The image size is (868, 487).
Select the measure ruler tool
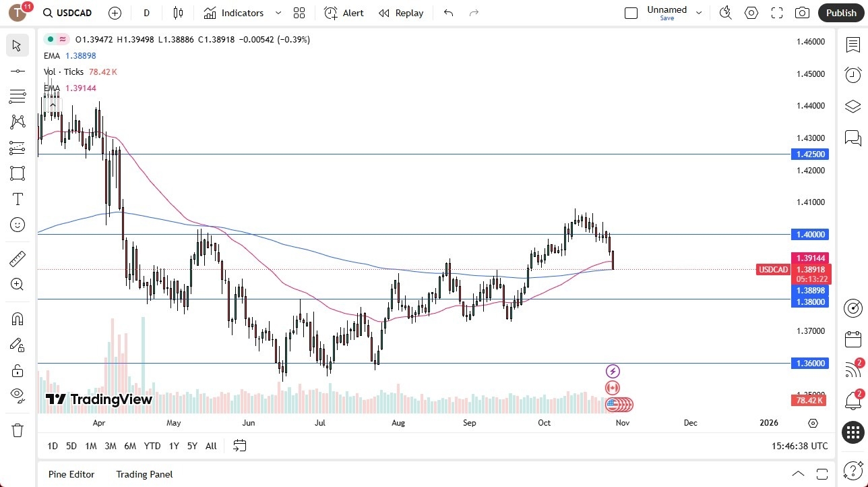coord(18,258)
